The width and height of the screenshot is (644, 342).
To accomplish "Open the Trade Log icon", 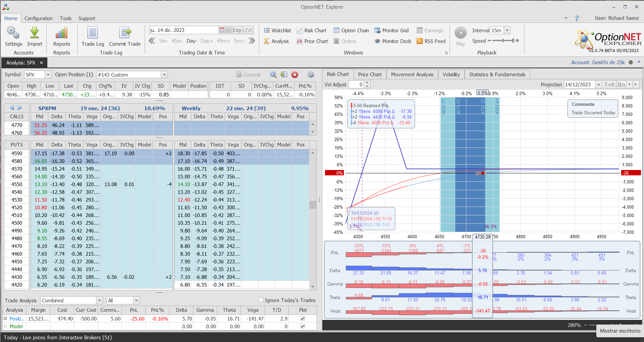I will point(93,33).
